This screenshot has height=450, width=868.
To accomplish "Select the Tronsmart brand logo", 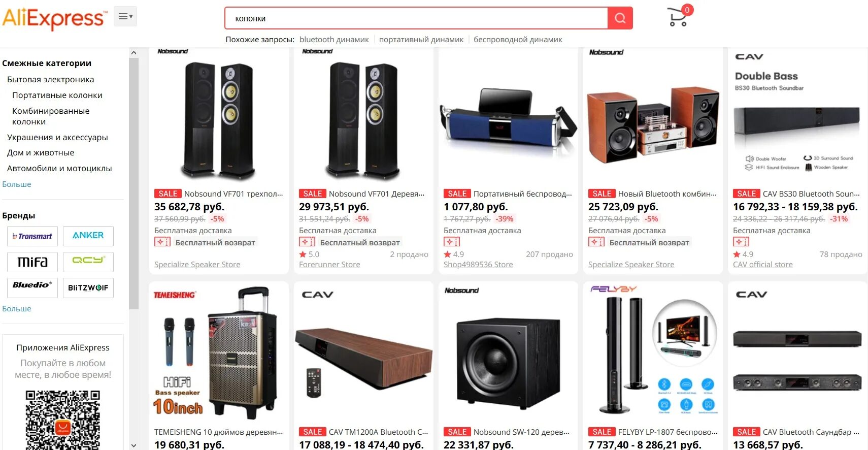I will [32, 236].
